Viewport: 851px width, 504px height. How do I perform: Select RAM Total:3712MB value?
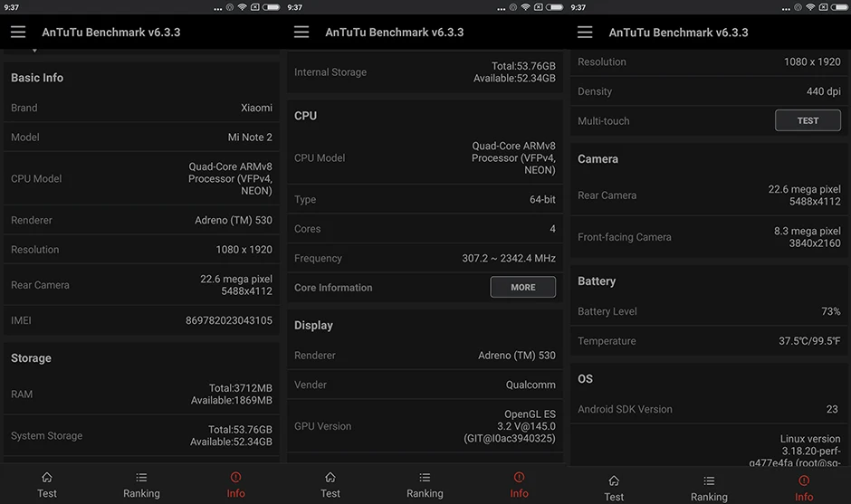pyautogui.click(x=241, y=388)
